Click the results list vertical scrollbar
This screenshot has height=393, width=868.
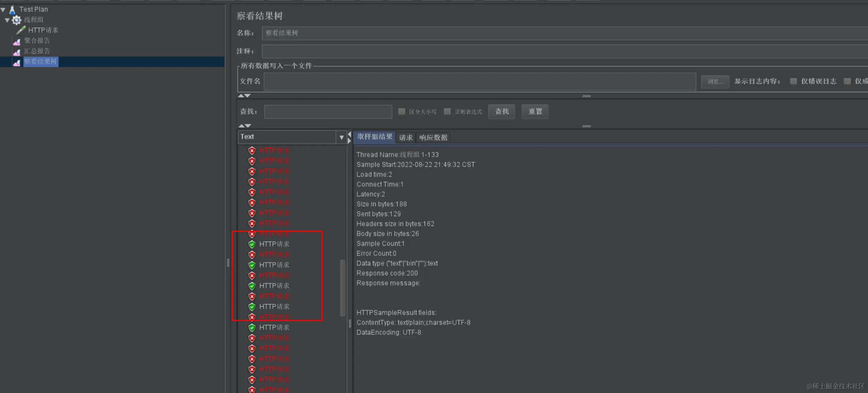343,288
